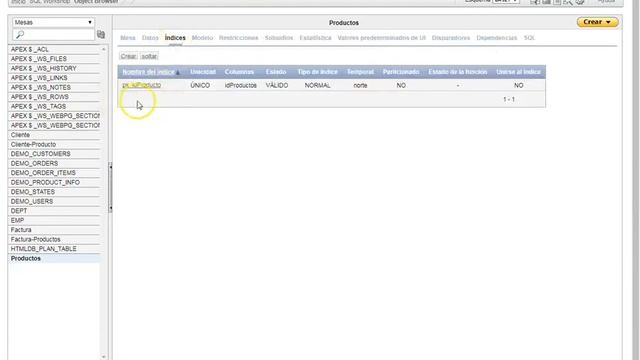Sort by Nombre del índice column

148,72
